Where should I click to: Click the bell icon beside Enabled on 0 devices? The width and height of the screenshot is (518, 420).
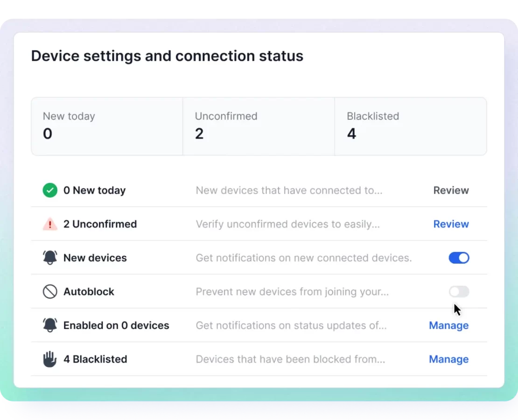point(50,325)
